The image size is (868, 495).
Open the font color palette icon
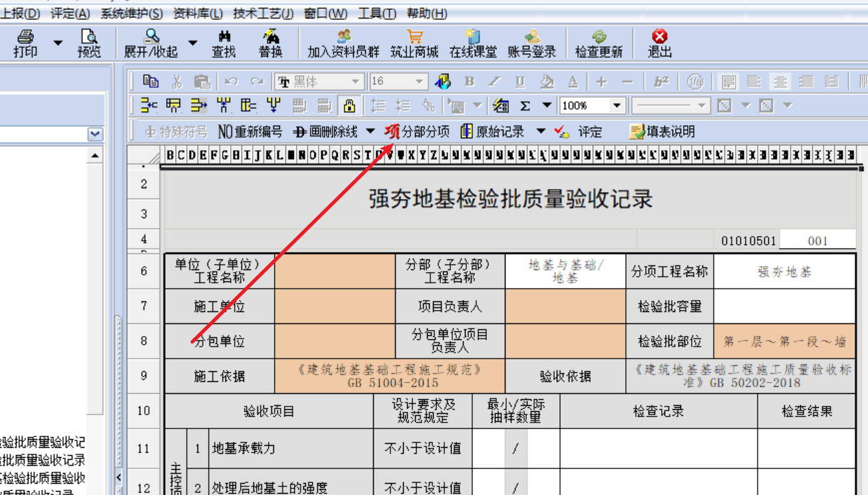pyautogui.click(x=443, y=82)
